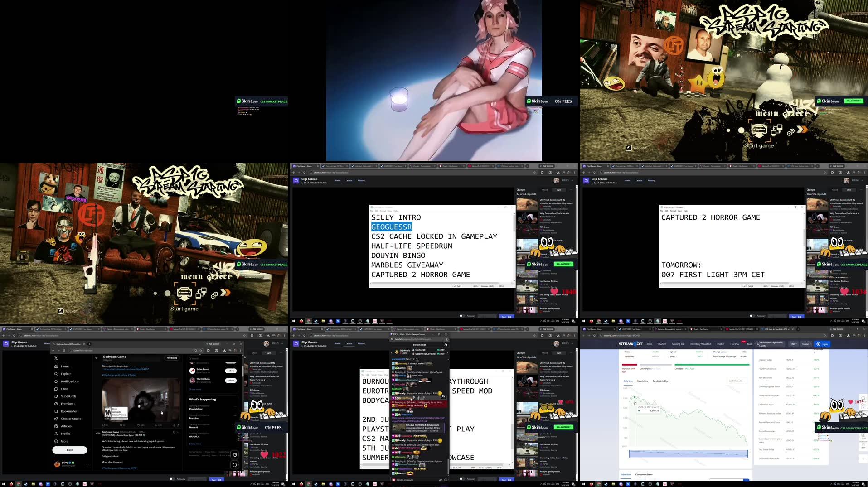This screenshot has height=487, width=868.
Task: Open Home in the X sidebar
Action: point(62,366)
